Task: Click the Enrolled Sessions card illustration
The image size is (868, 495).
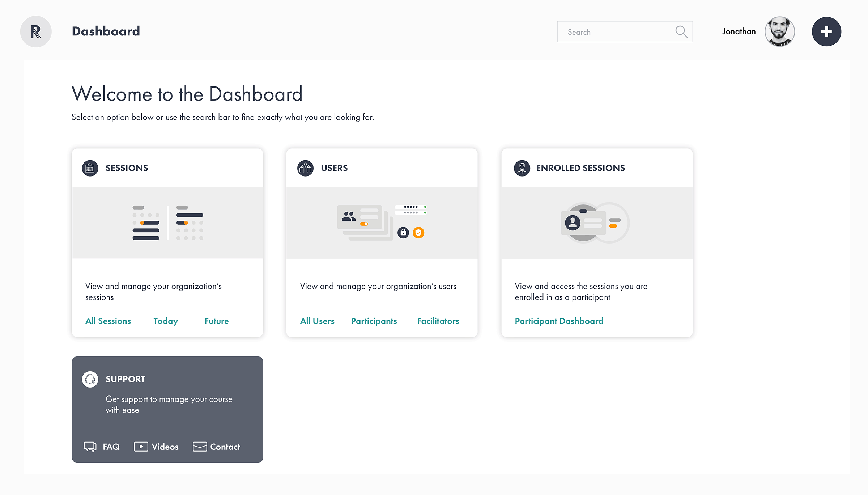Action: 597,223
